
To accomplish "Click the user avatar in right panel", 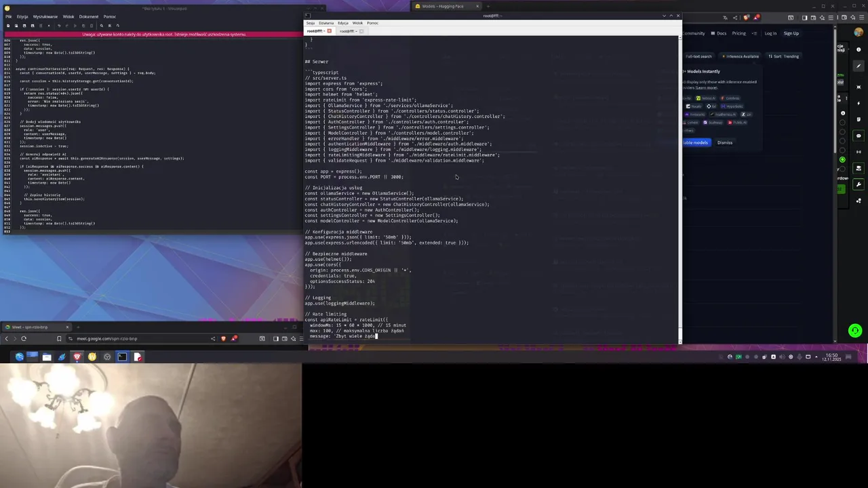I will 859,33.
